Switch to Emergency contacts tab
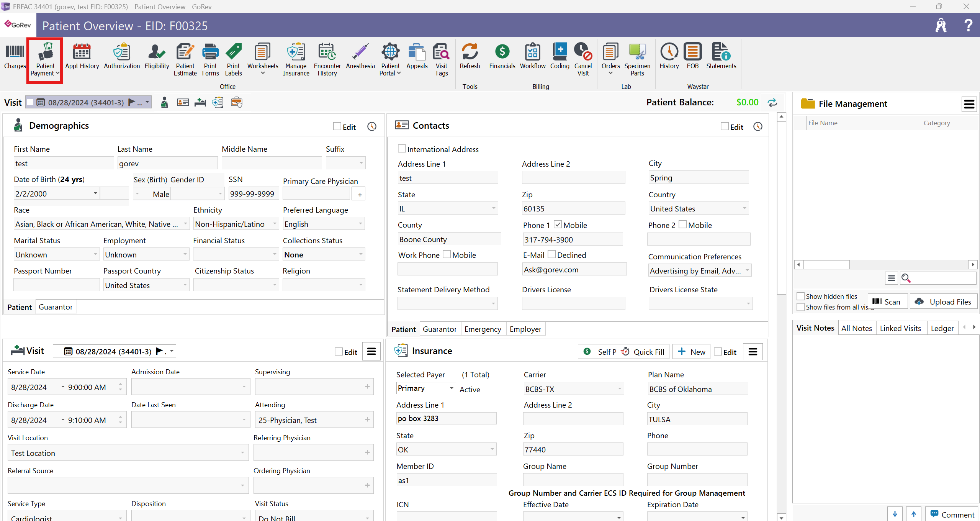Screen dimensions: 980x521 coord(483,329)
